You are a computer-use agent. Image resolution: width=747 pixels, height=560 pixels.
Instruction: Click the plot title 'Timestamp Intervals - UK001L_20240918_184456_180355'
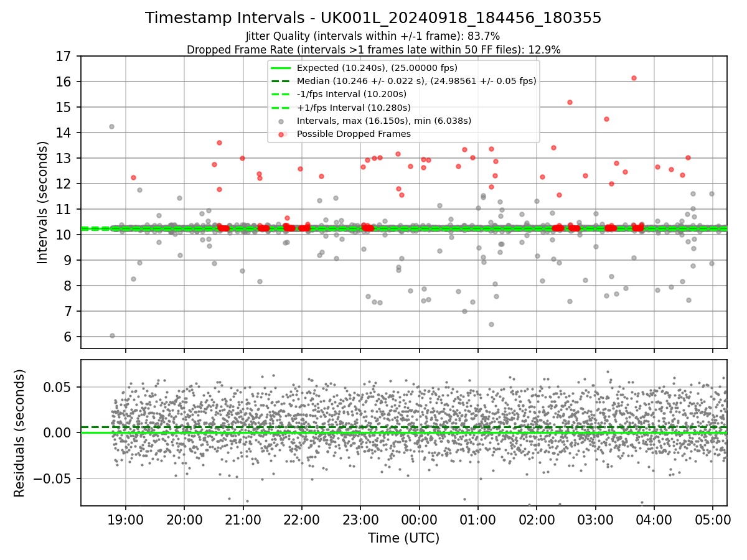374,18
